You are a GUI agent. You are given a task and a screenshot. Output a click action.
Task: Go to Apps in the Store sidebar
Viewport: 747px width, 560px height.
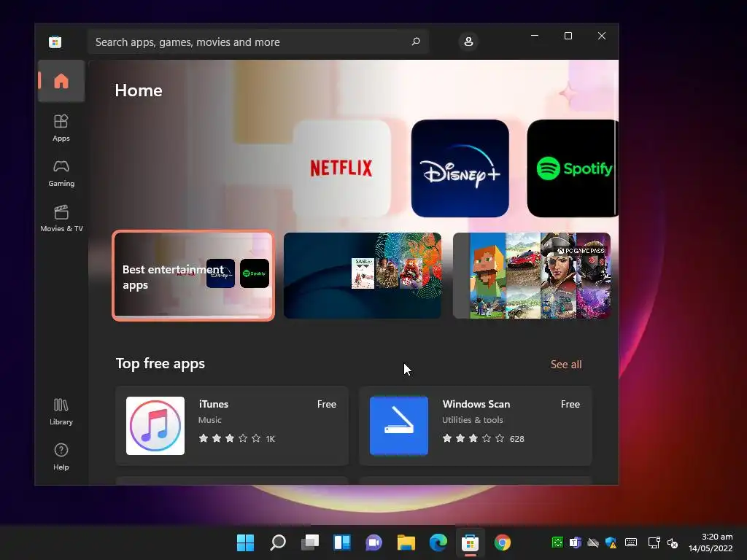[x=61, y=128]
